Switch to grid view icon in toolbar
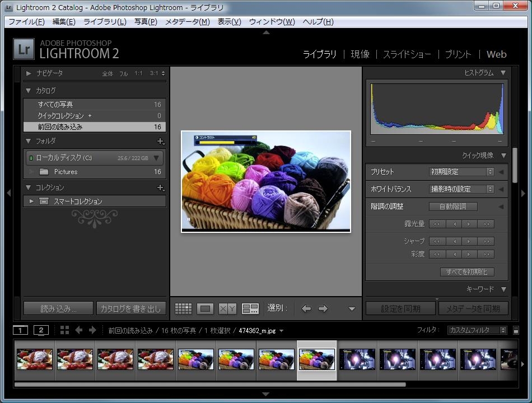The height and width of the screenshot is (403, 532). coord(183,308)
